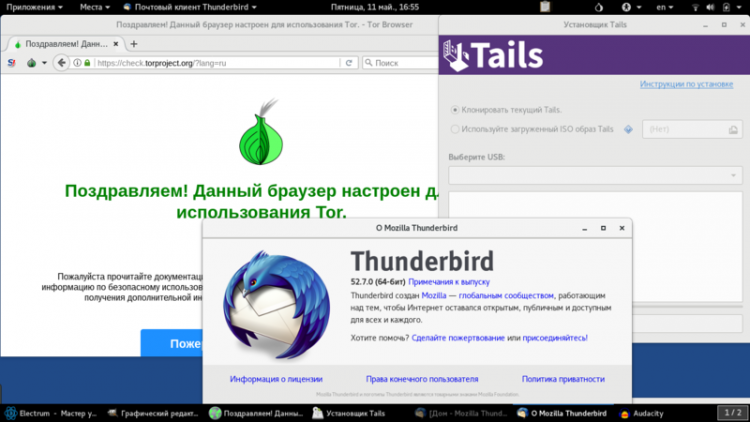Click the Thunderbird logo image
Screen dimensions: 750x422
(x=276, y=304)
